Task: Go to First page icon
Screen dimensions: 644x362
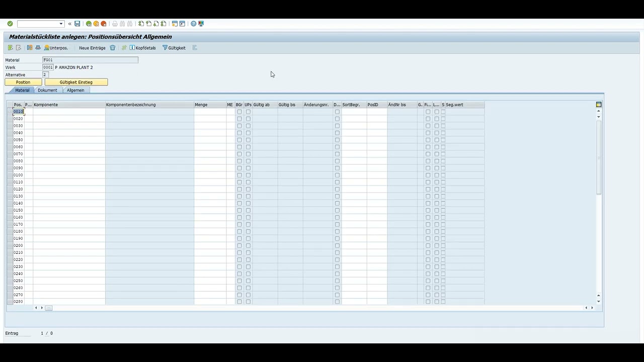Action: [x=141, y=24]
